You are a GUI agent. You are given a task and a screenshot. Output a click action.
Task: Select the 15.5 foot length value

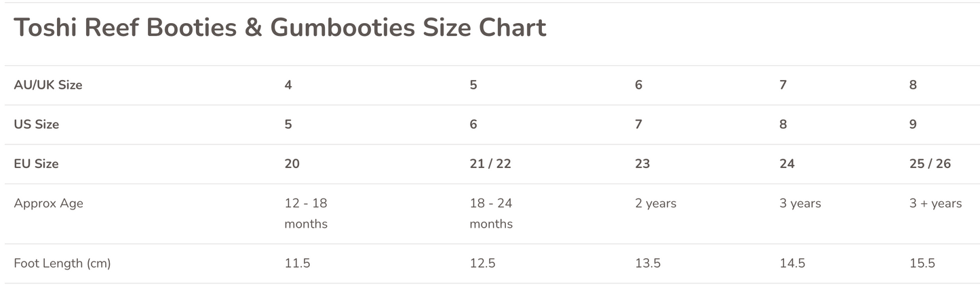[922, 264]
